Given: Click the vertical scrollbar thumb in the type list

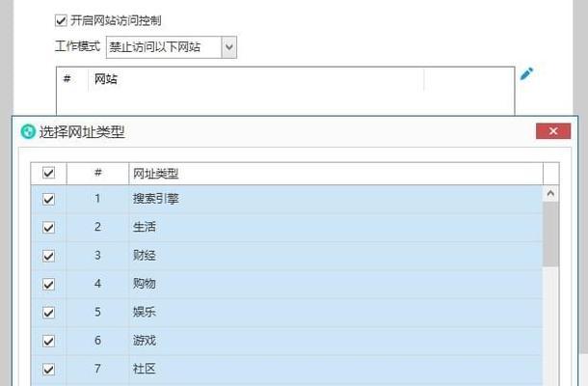Looking at the screenshot, I should [550, 234].
